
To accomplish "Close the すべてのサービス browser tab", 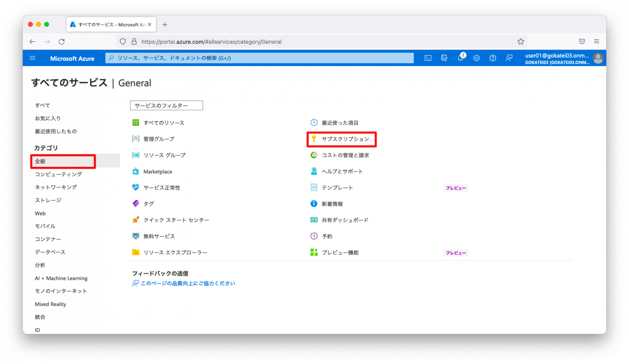I will pos(150,25).
